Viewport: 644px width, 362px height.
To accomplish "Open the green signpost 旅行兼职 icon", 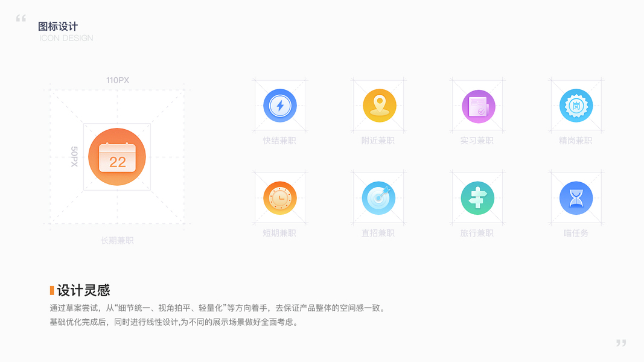I will [477, 198].
